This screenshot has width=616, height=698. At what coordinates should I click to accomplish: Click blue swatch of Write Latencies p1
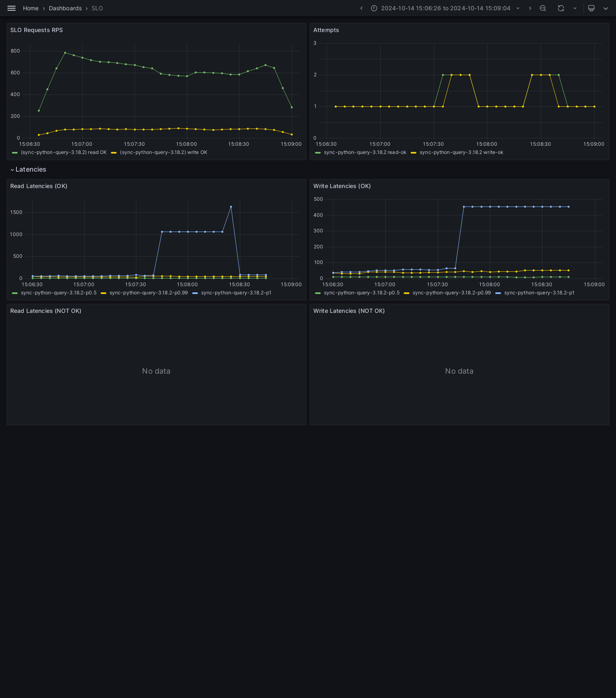click(498, 293)
